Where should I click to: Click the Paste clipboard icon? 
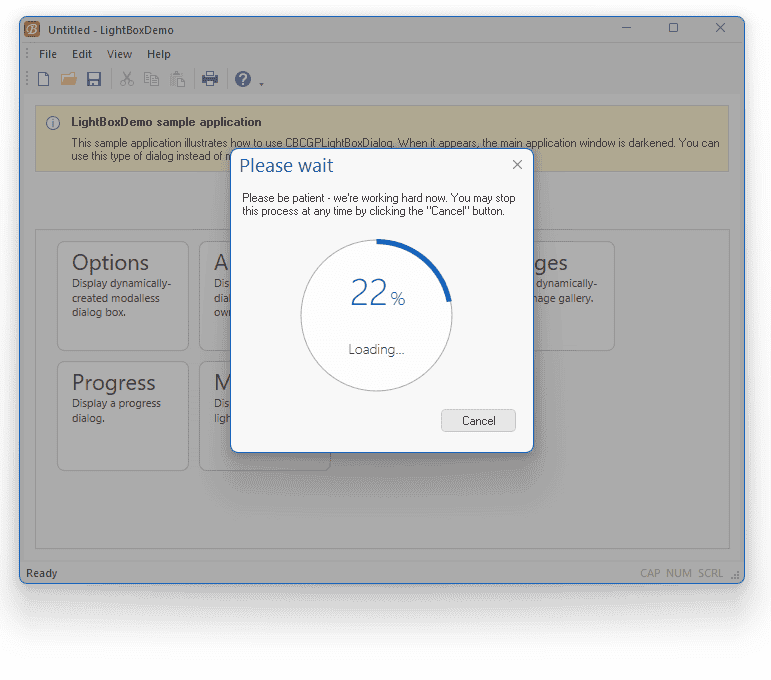178,79
